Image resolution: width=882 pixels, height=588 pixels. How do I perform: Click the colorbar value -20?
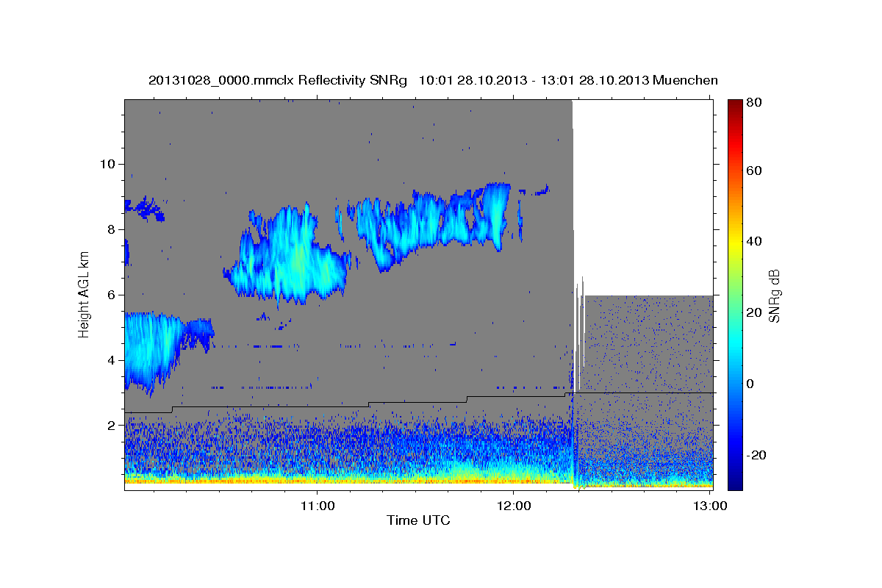pos(756,455)
